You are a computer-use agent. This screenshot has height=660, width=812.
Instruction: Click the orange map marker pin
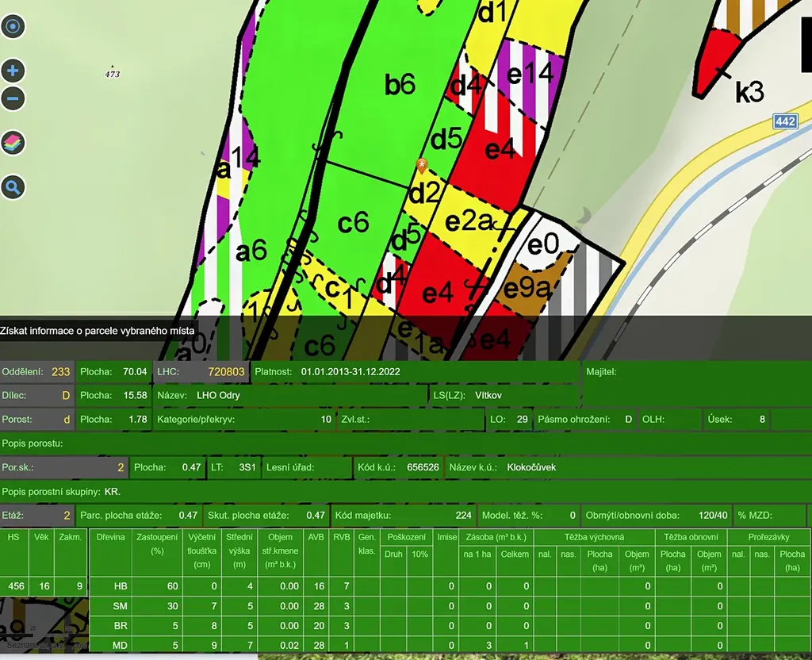coord(422,165)
